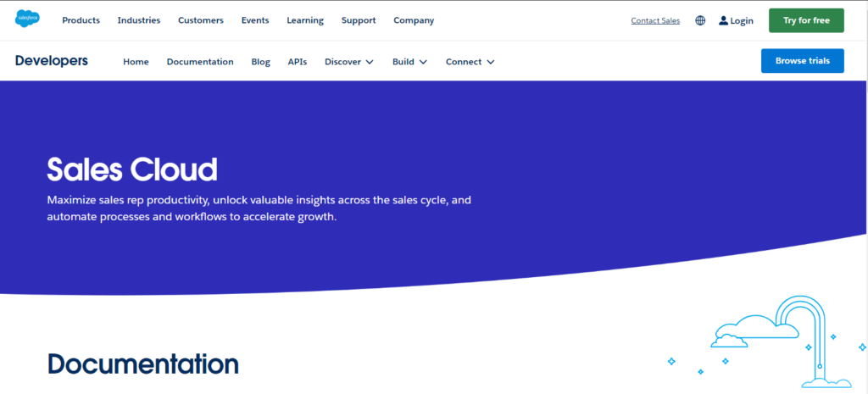The width and height of the screenshot is (868, 394).
Task: Open the Products menu
Action: pyautogui.click(x=81, y=20)
